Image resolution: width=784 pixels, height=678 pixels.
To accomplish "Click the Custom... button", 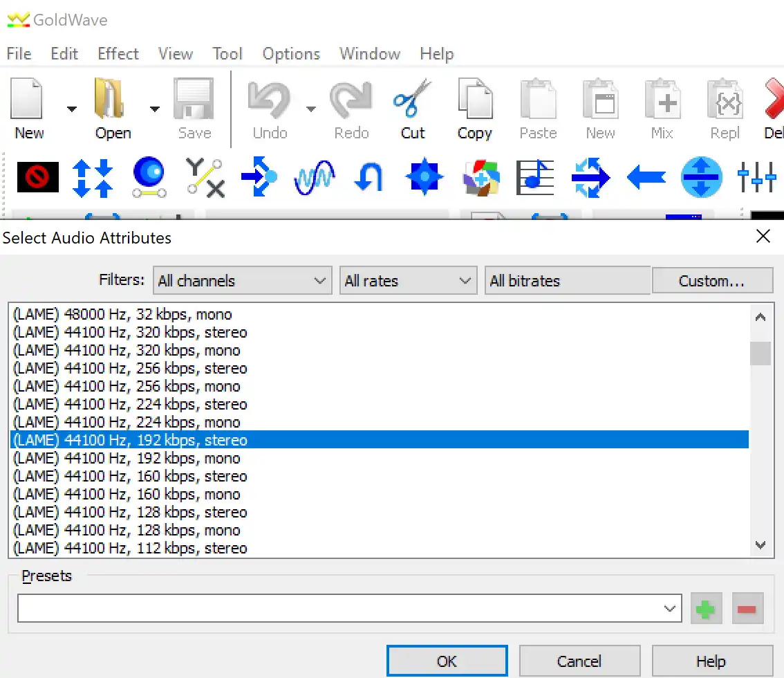I will pos(711,281).
